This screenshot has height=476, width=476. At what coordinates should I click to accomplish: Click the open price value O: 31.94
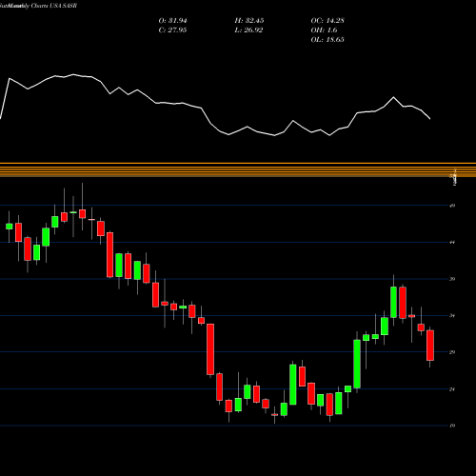[172, 21]
